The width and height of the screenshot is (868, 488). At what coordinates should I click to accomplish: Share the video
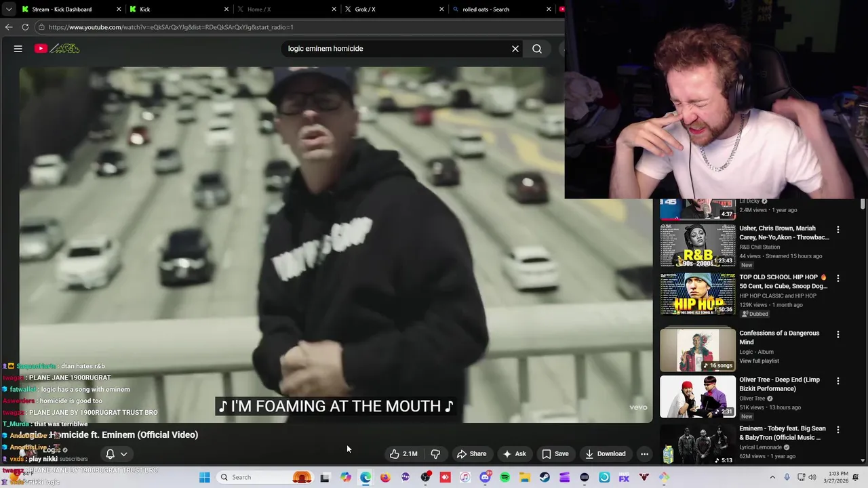tap(471, 454)
